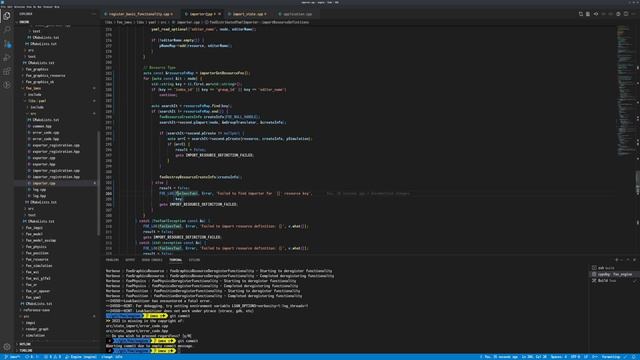Maximize the bottom panel size chevron

[628, 260]
